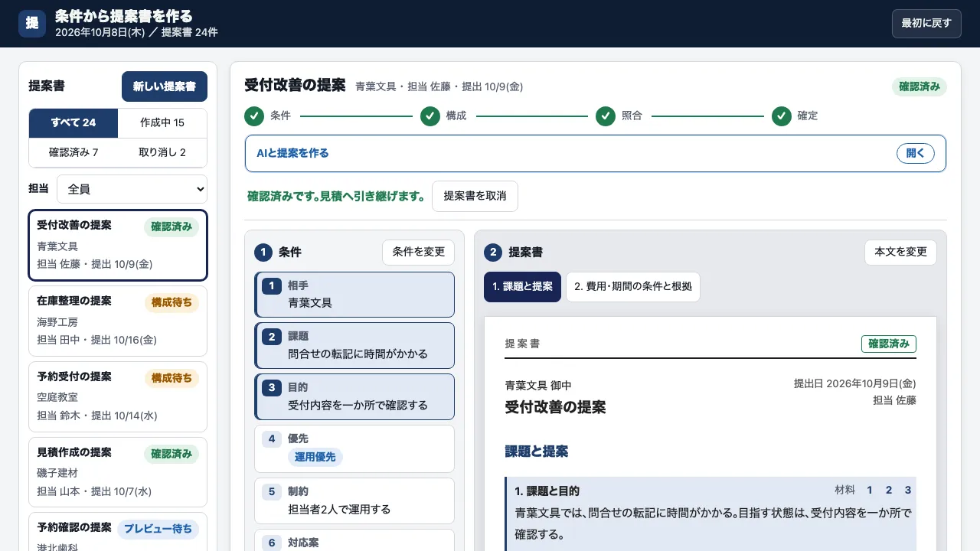Click 条件を変更 button
Image resolution: width=980 pixels, height=551 pixels.
tap(418, 253)
